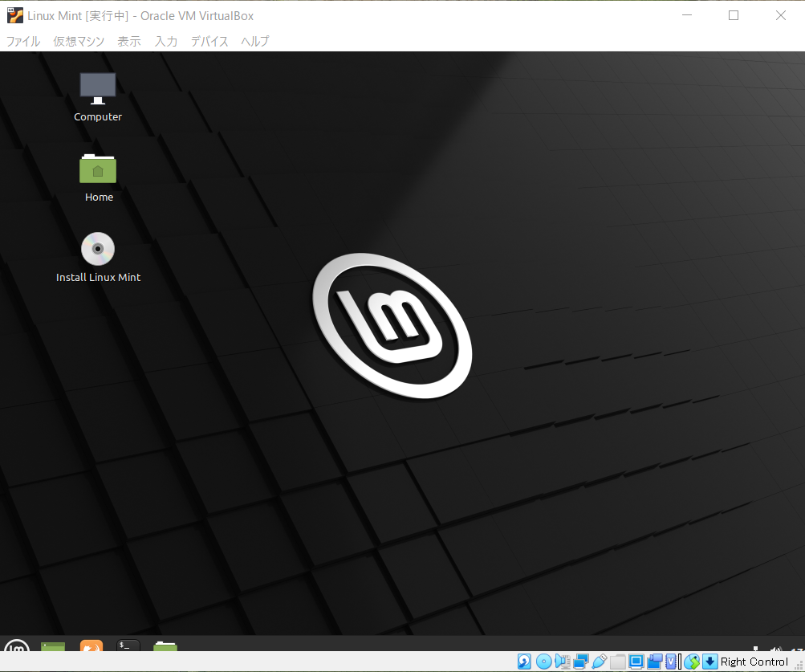Click the hard disk activity status icon
Image resolution: width=805 pixels, height=672 pixels.
click(524, 662)
